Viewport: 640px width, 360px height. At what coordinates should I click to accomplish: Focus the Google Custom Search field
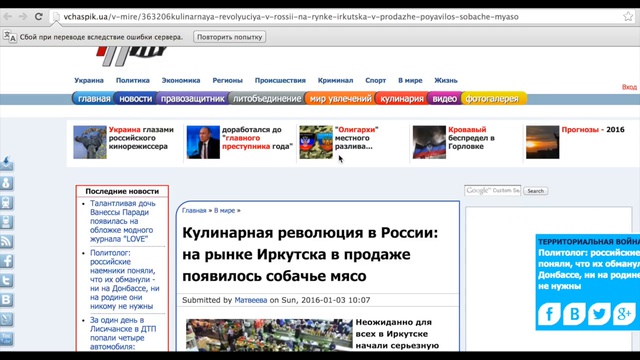[493, 191]
